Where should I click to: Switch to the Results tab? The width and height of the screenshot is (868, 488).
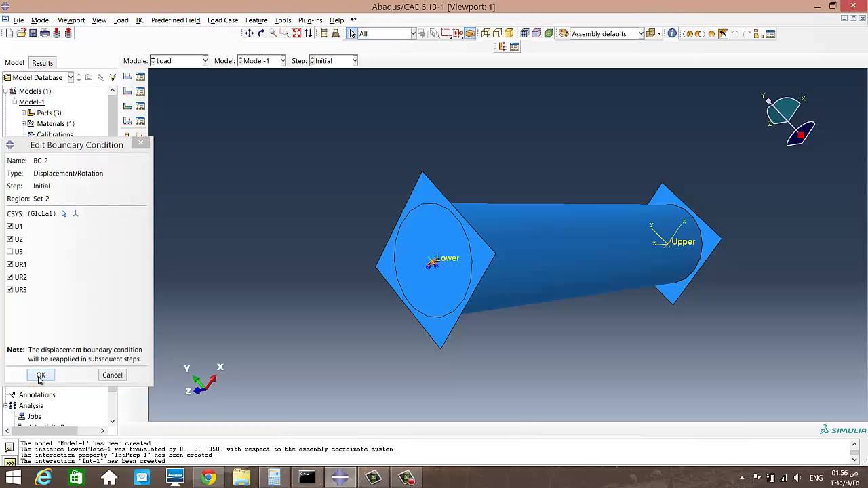click(42, 63)
